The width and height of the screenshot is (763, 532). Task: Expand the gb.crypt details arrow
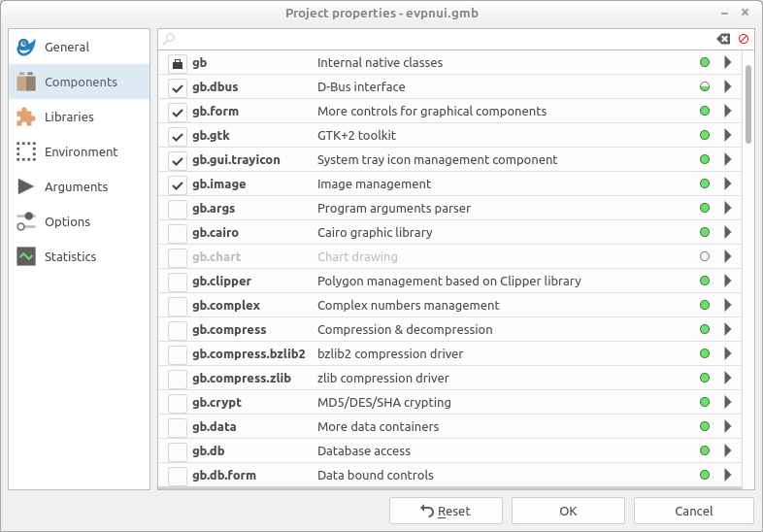[728, 403]
